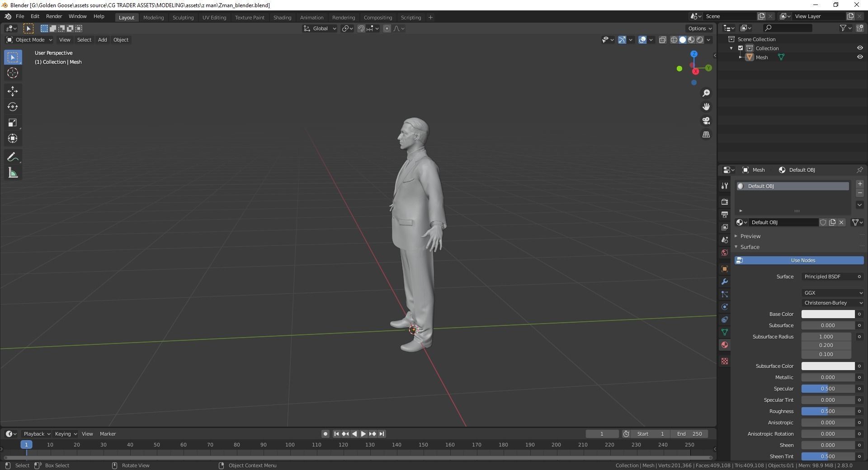
Task: Switch to Shading workspace tab
Action: [282, 18]
